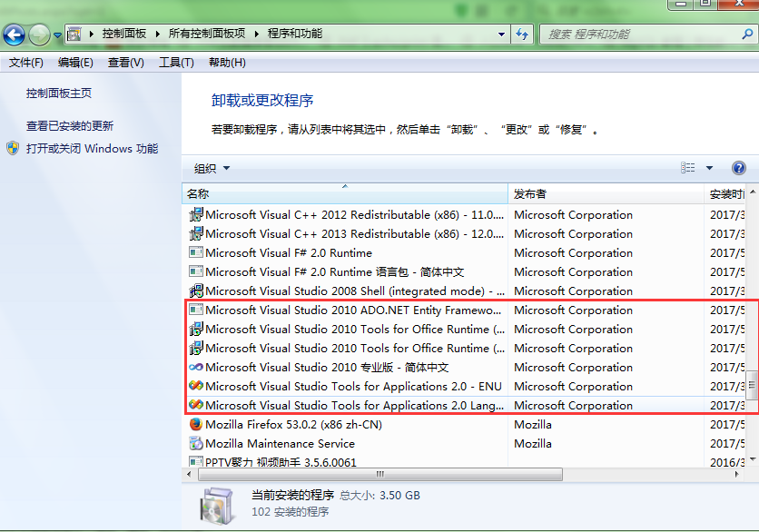
Task: Click the horizontal scrollbar thumb
Action: 380,474
